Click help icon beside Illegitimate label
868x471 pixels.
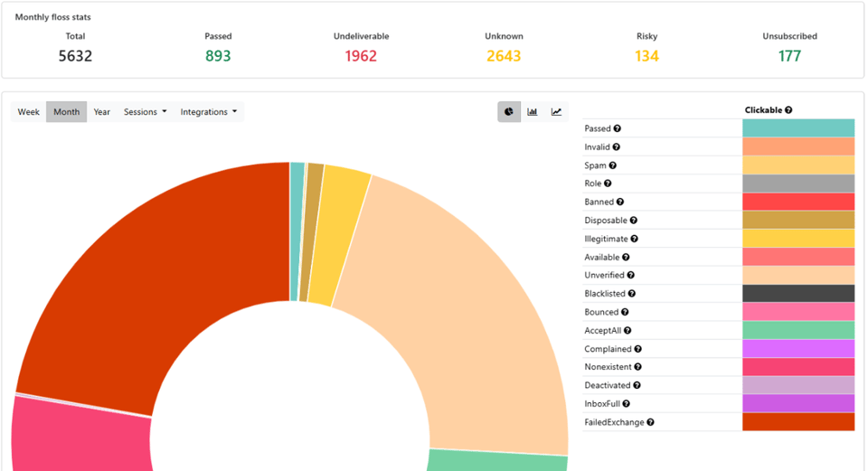(635, 239)
